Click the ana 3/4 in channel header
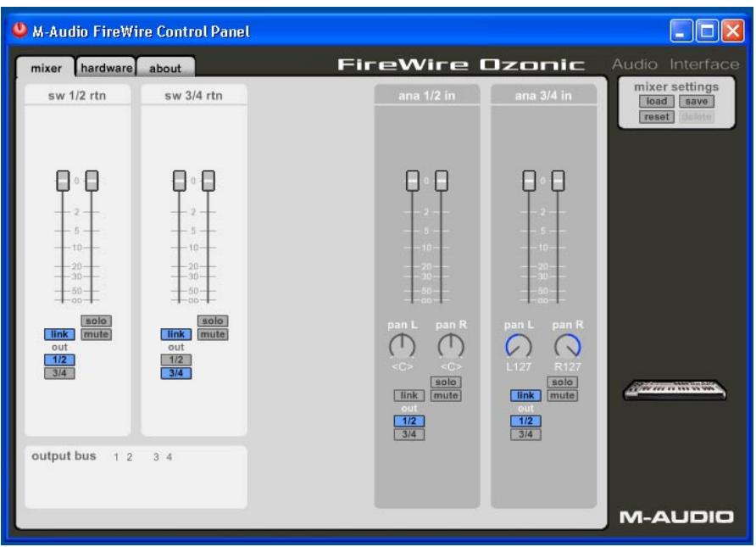This screenshot has height=547, width=756. click(543, 95)
